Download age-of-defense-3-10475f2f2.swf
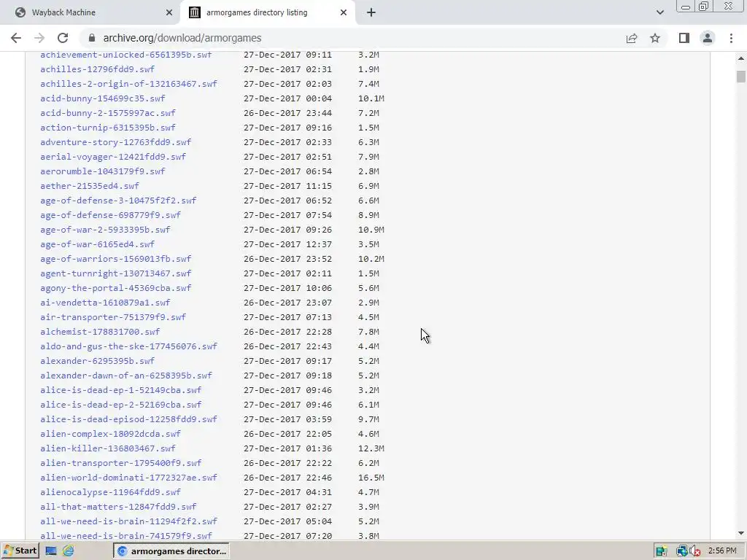 tap(118, 201)
